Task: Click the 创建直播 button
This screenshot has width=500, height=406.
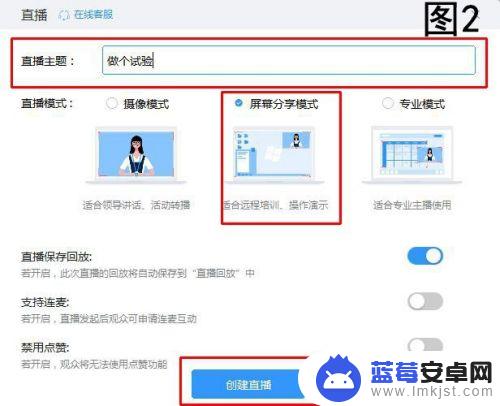Action: [x=248, y=384]
